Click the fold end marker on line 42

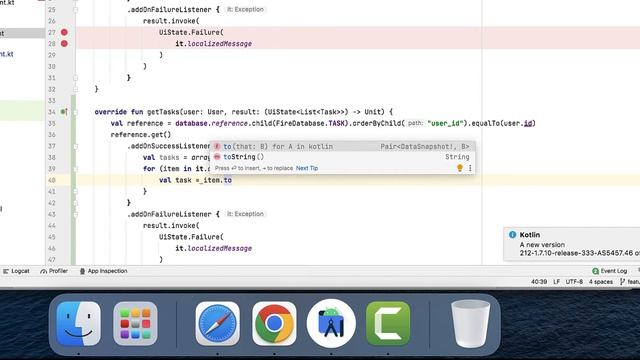[x=76, y=203]
